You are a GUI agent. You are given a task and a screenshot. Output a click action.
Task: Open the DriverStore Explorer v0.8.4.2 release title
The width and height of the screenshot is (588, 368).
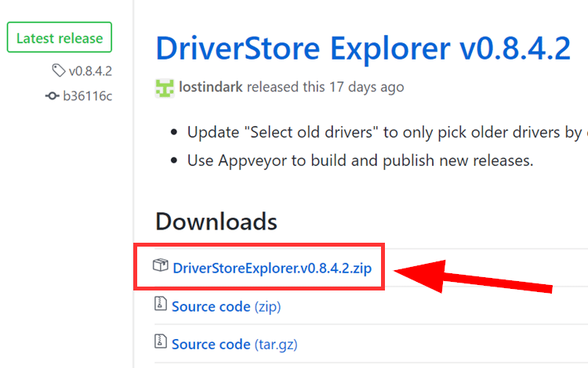(363, 49)
